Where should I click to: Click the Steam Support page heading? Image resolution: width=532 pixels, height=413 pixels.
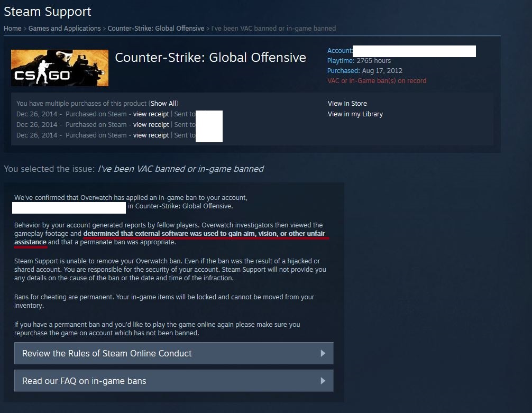[48, 12]
